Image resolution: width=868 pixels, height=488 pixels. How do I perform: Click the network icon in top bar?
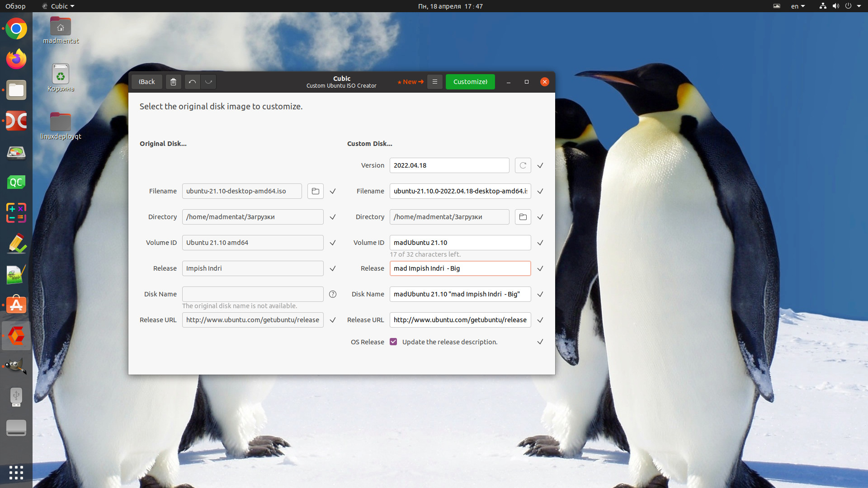click(823, 6)
